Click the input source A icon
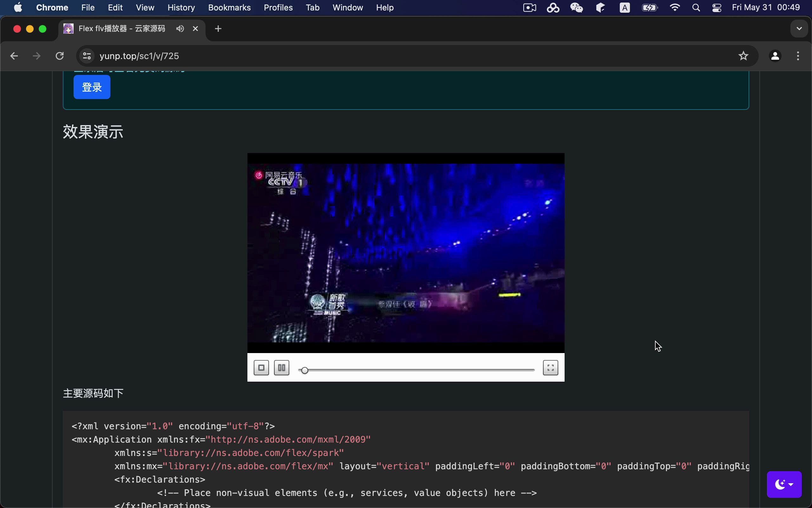Image resolution: width=812 pixels, height=508 pixels. pos(625,7)
